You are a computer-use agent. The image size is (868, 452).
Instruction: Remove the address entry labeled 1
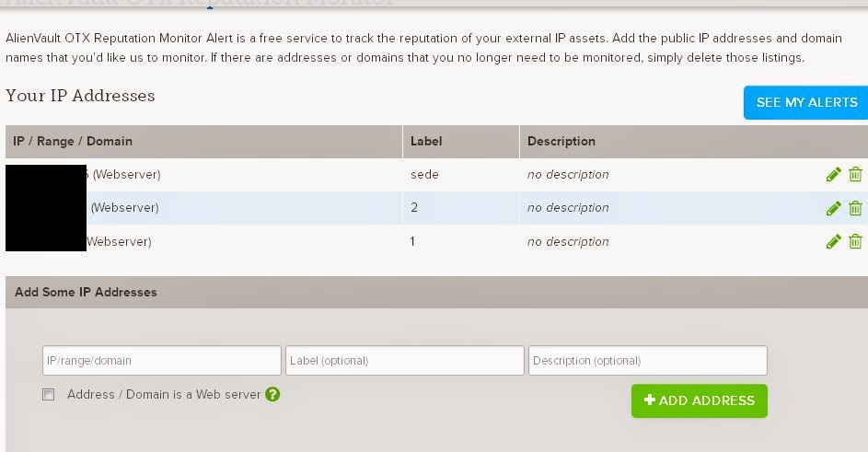(855, 242)
